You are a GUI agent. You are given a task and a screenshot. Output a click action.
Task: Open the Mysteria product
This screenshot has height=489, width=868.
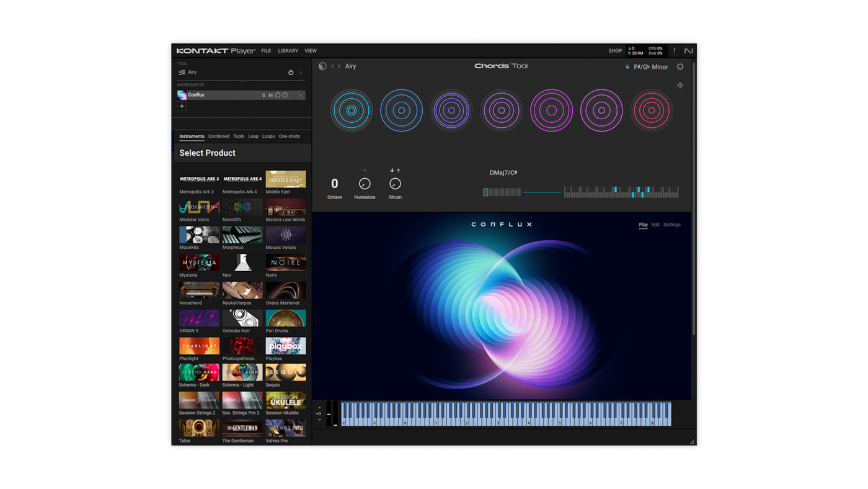[x=199, y=266]
